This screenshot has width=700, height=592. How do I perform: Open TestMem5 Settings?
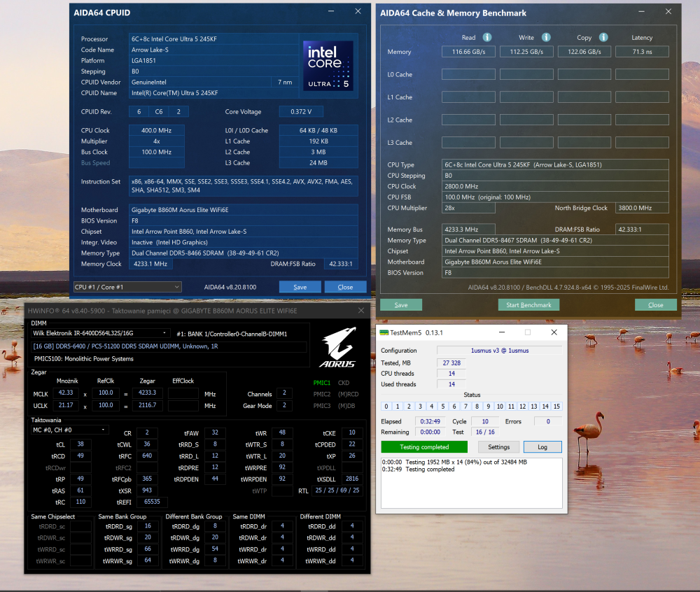click(x=498, y=446)
